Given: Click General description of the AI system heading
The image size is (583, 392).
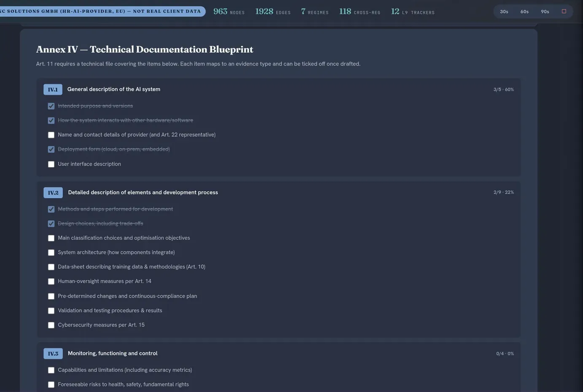Looking at the screenshot, I should coord(114,89).
